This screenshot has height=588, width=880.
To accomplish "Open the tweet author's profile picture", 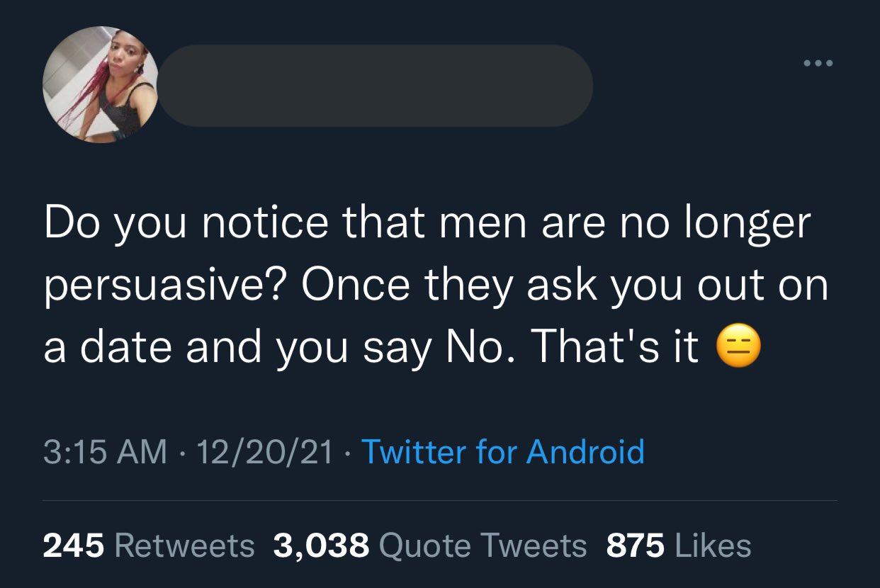I will [x=101, y=85].
